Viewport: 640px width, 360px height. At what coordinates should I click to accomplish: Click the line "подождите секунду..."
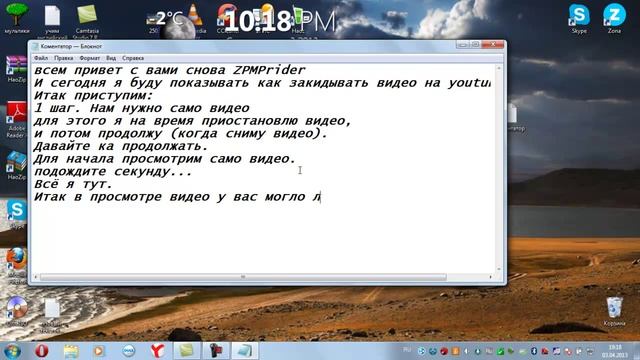pyautogui.click(x=113, y=172)
